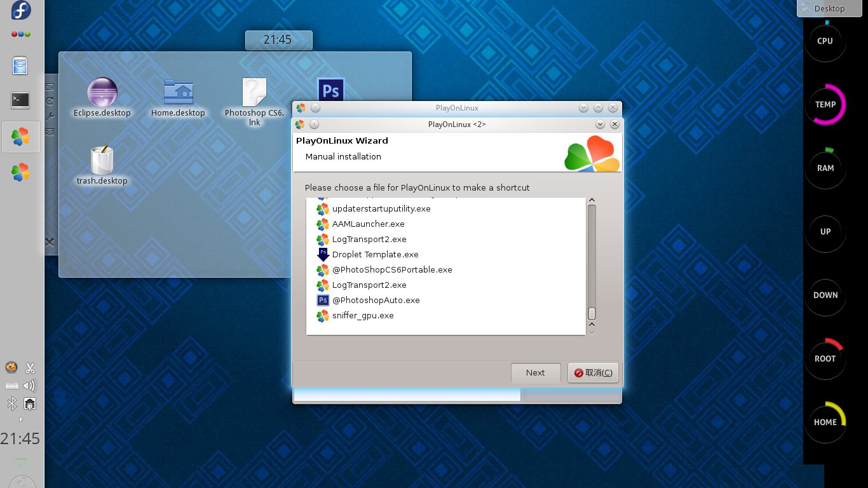Open the Eclipse.desktop icon
Viewport: 868px width, 488px height.
pos(102,98)
